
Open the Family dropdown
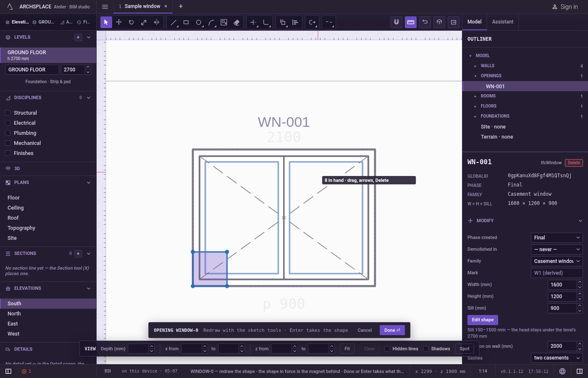pos(556,261)
